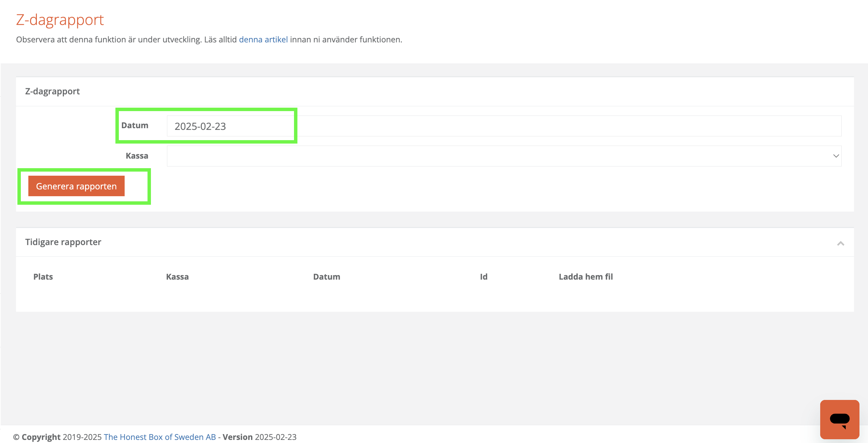Open The Honest Box of Sweden AB link
The image size is (868, 443).
pos(160,437)
